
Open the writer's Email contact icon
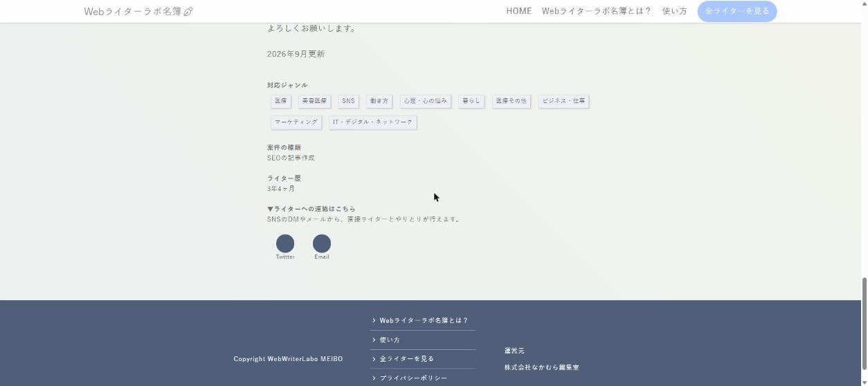pos(322,243)
